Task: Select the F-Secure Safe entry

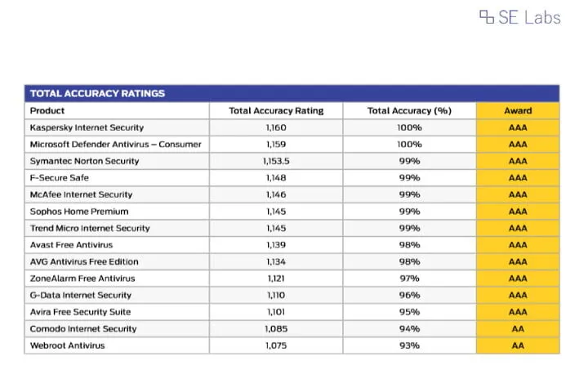Action: tap(60, 178)
